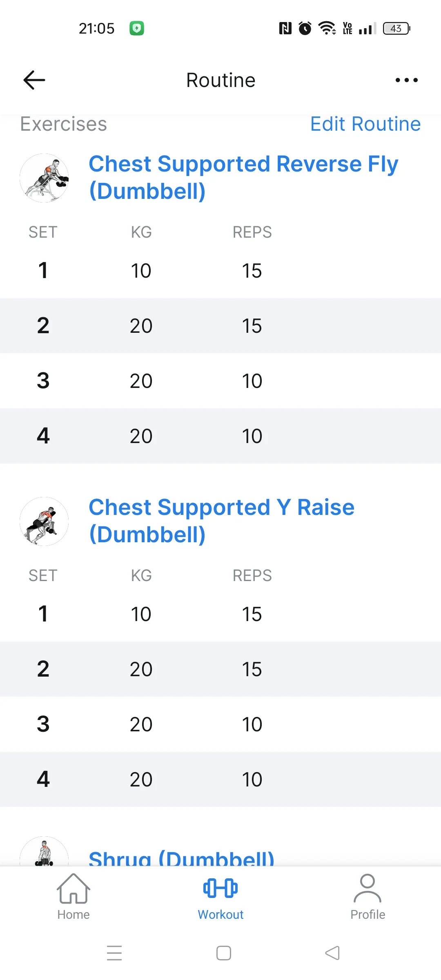This screenshot has height=980, width=441.
Task: Tap the back arrow icon
Action: [x=34, y=80]
